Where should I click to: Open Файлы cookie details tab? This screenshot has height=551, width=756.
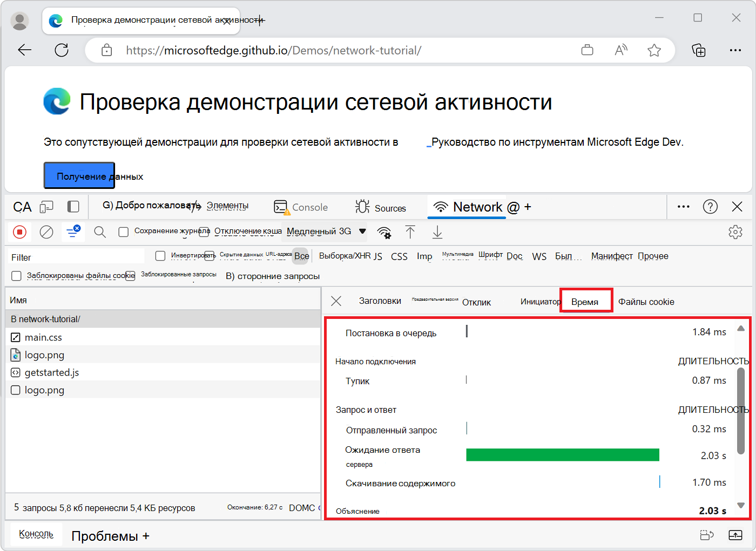pyautogui.click(x=646, y=302)
